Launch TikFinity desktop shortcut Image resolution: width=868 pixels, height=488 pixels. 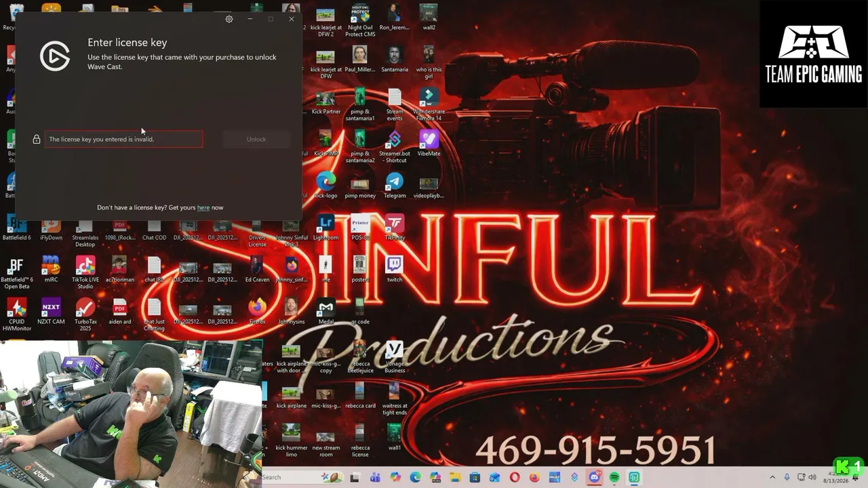[395, 228]
